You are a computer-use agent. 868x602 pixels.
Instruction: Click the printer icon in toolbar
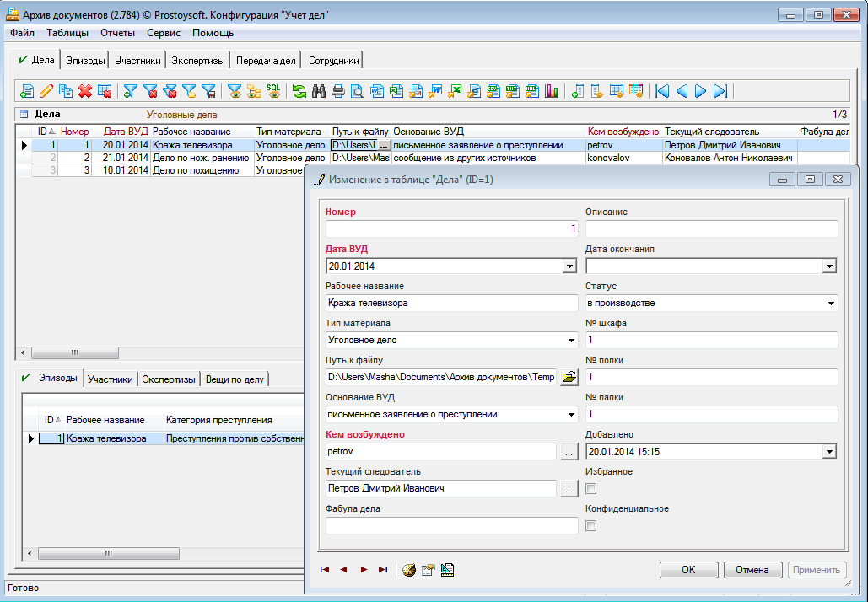(338, 91)
